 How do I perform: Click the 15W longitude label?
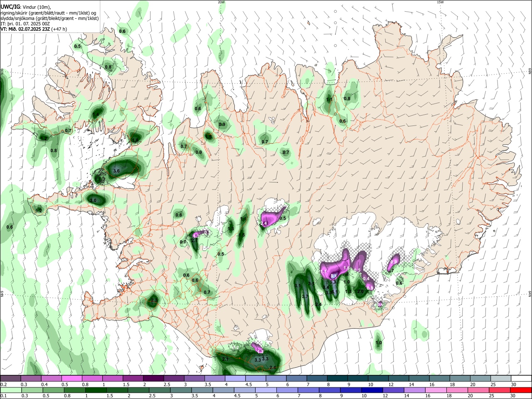[x=440, y=2]
